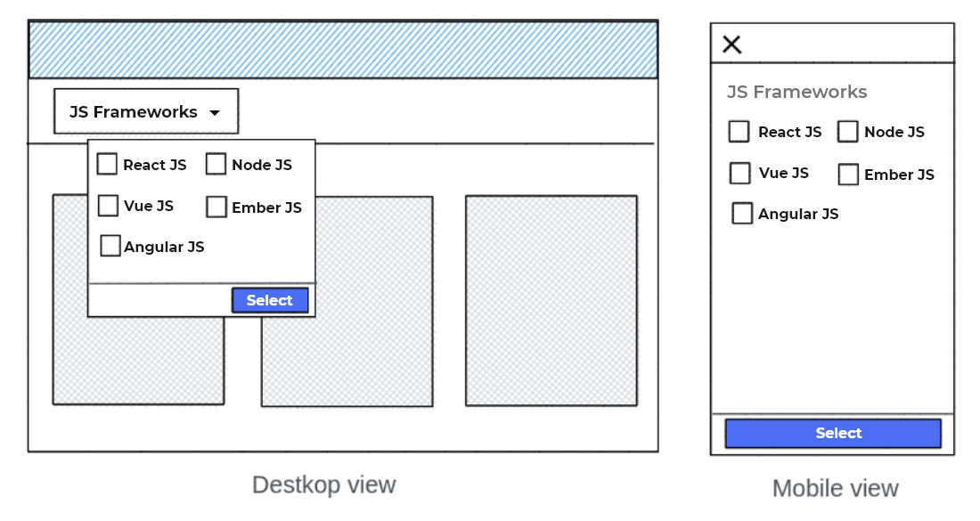Tick React JS on the mobile screen
The width and height of the screenshot is (980, 521).
[x=739, y=131]
